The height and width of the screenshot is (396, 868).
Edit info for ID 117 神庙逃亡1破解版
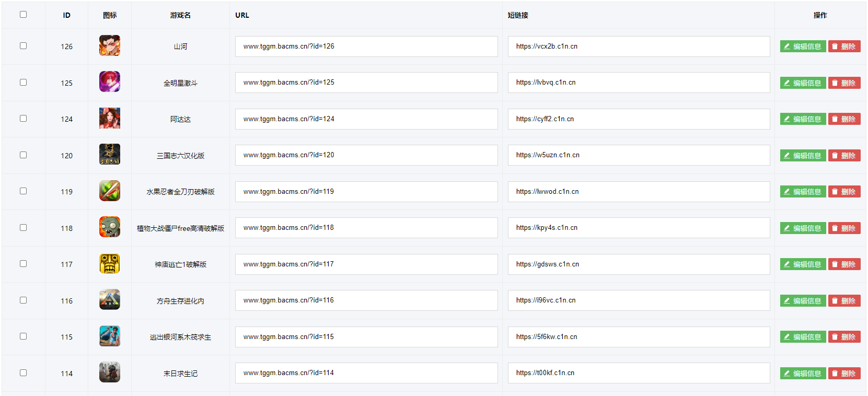click(x=803, y=264)
